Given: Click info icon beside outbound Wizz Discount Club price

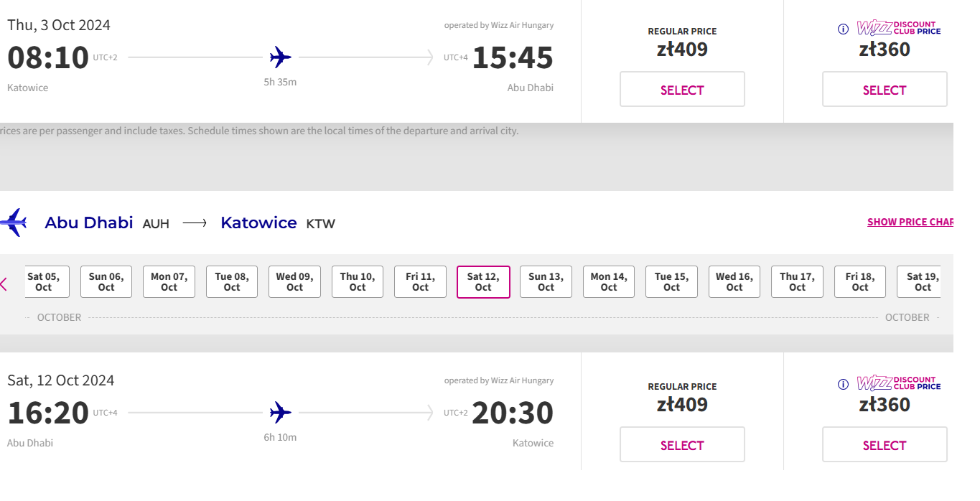Looking at the screenshot, I should 843,29.
